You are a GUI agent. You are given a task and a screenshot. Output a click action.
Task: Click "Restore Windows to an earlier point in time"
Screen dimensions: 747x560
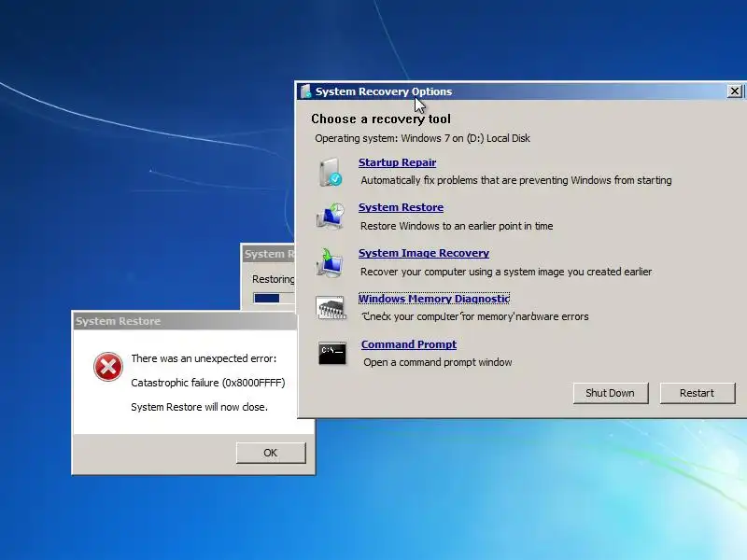[x=457, y=226]
